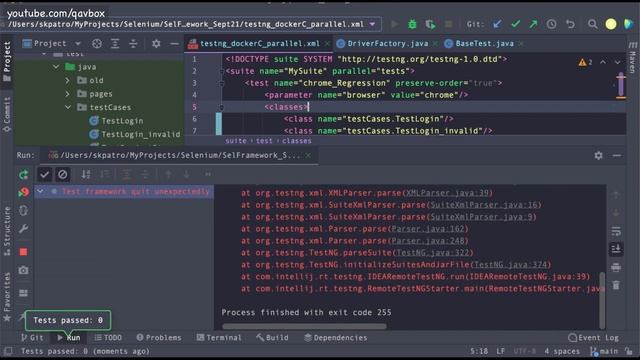The image size is (640, 360).
Task: Open TestNG.java:374 stack trace link
Action: (x=511, y=264)
